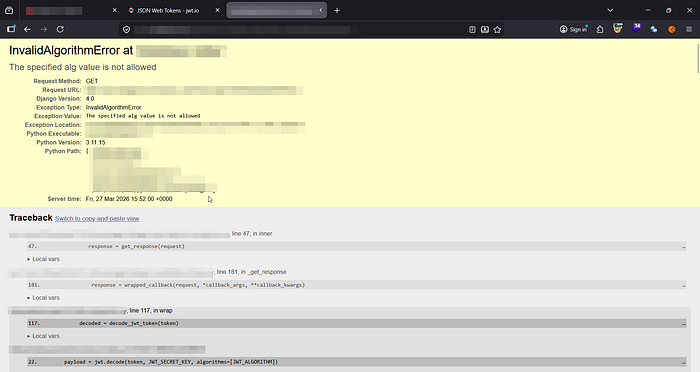
Task: Click 'The specified alg value is not allowed' subtitle
Action: [83, 67]
